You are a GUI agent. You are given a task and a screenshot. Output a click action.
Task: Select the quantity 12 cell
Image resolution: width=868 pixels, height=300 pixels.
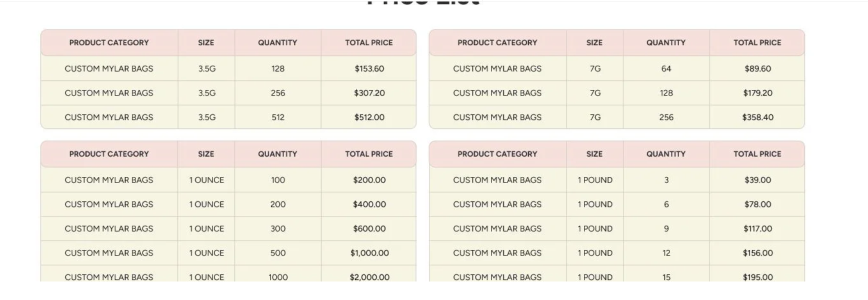coord(666,253)
